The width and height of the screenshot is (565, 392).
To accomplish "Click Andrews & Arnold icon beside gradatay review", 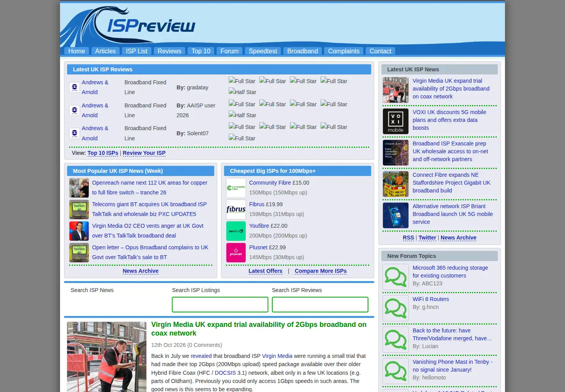I will click(x=75, y=87).
